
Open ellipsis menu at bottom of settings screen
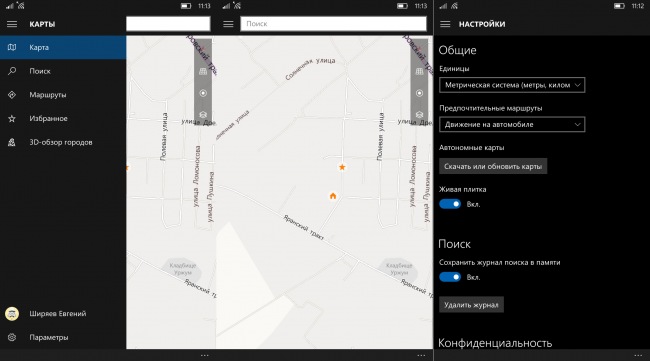tap(638, 355)
